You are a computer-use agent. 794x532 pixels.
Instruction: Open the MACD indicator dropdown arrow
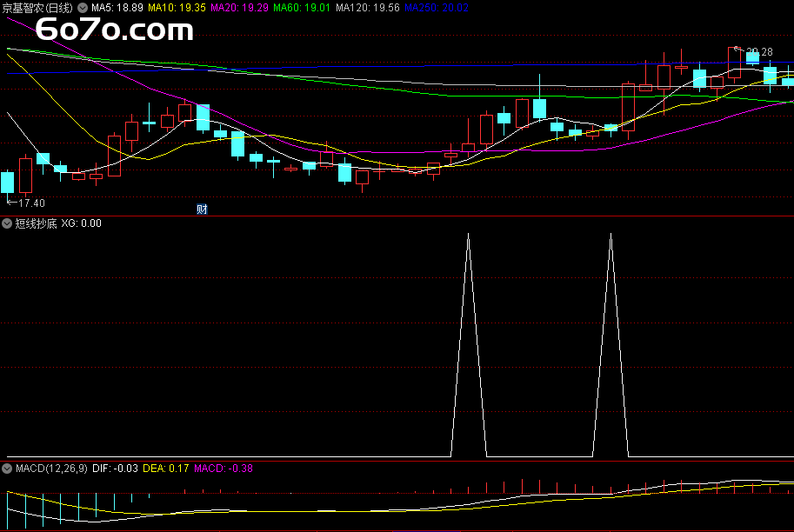coord(7,469)
